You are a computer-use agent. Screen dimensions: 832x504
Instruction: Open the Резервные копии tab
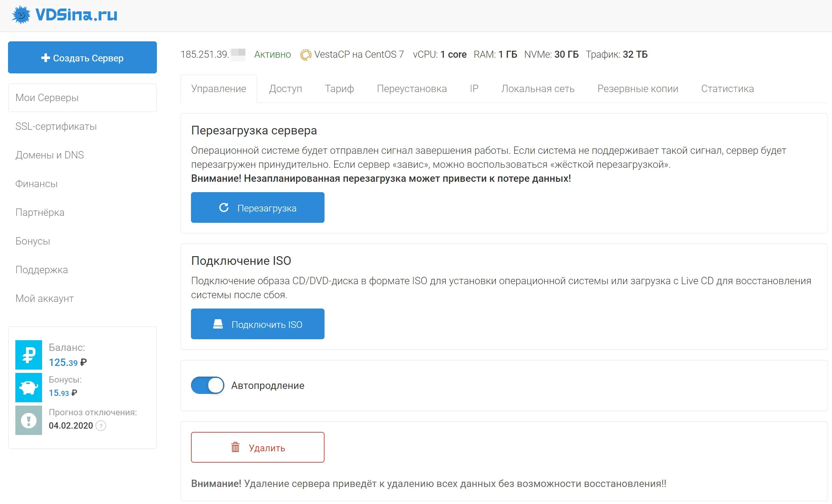click(637, 89)
